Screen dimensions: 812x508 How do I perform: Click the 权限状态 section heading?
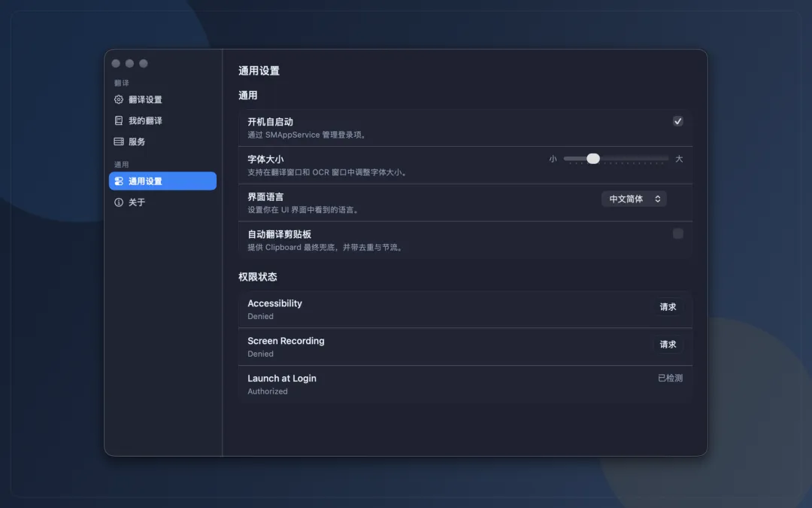pyautogui.click(x=257, y=277)
